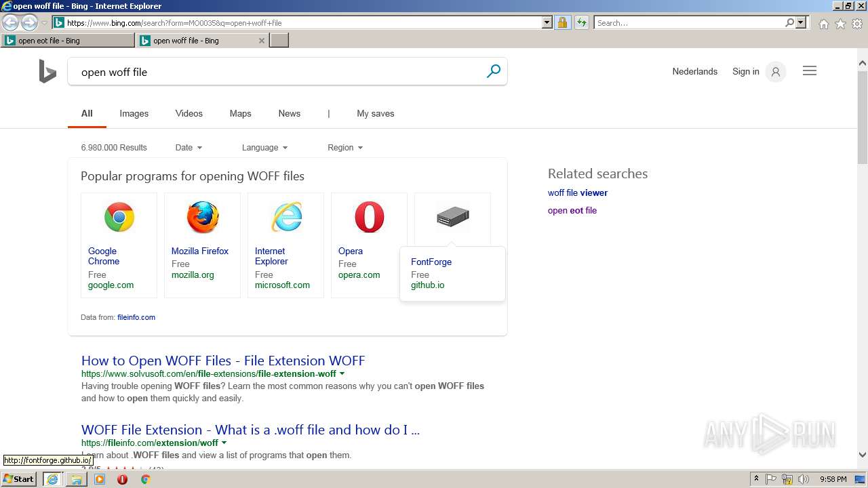Image resolution: width=868 pixels, height=488 pixels.
Task: Show hidden tray icons arrow
Action: click(755, 479)
